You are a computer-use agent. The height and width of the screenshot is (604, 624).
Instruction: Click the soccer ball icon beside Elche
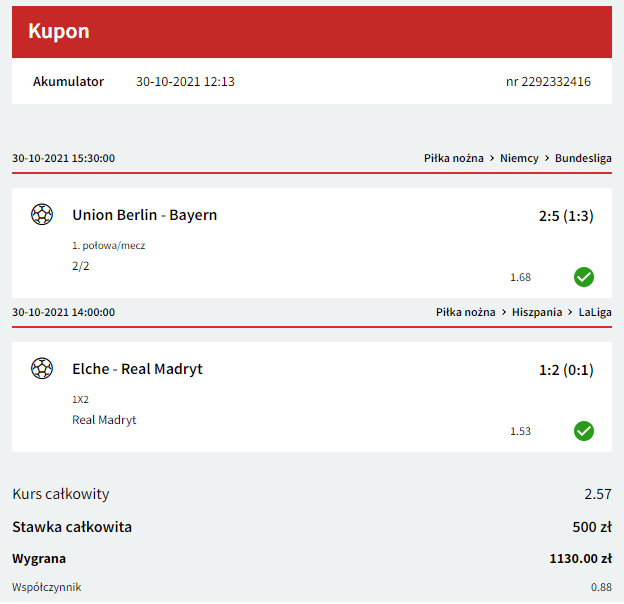[x=42, y=369]
